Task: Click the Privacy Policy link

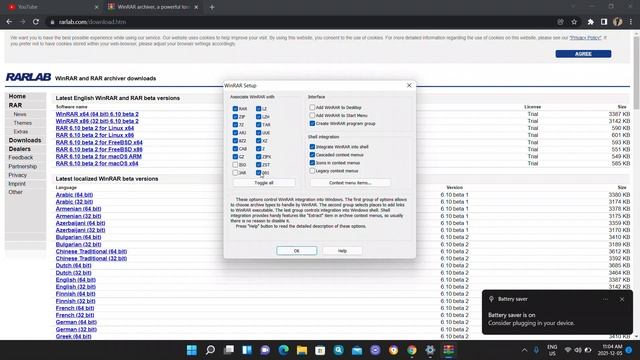Action: click(x=585, y=38)
